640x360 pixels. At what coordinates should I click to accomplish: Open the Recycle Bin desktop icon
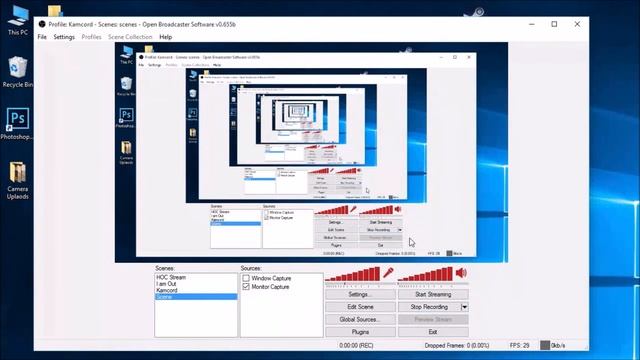17,72
